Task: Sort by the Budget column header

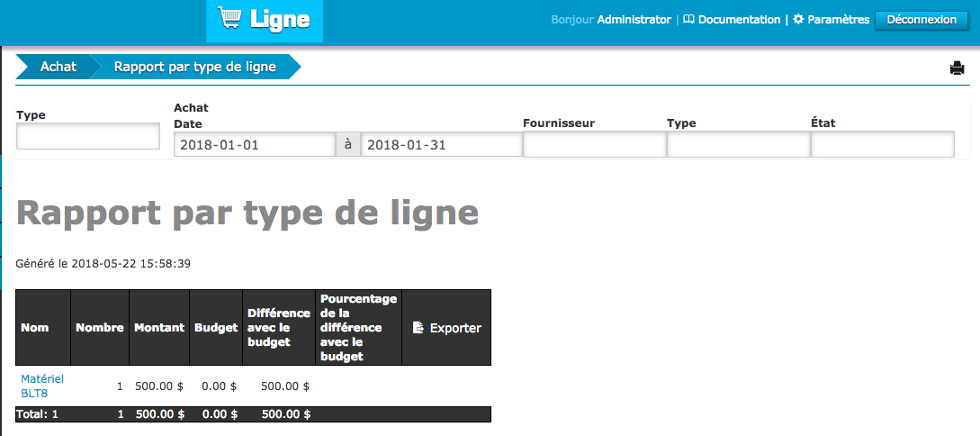Action: [216, 328]
